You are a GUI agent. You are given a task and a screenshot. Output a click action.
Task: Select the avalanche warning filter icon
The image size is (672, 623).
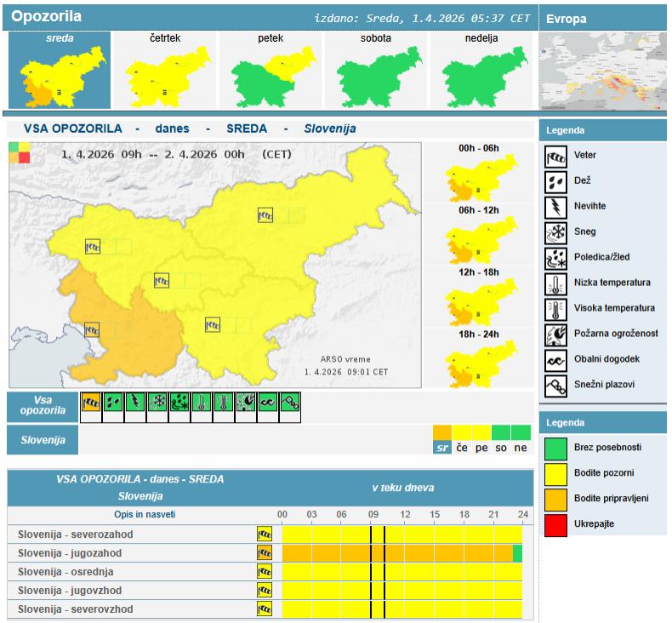tap(290, 403)
